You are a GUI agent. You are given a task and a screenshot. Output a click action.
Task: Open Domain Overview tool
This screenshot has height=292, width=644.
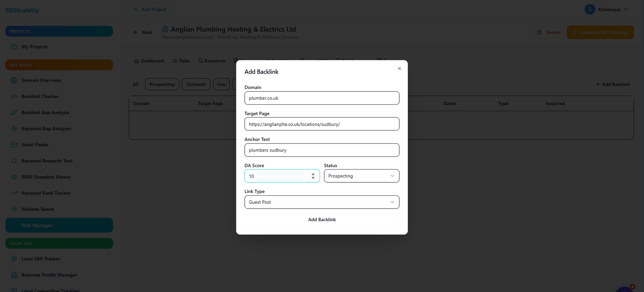tap(59, 80)
